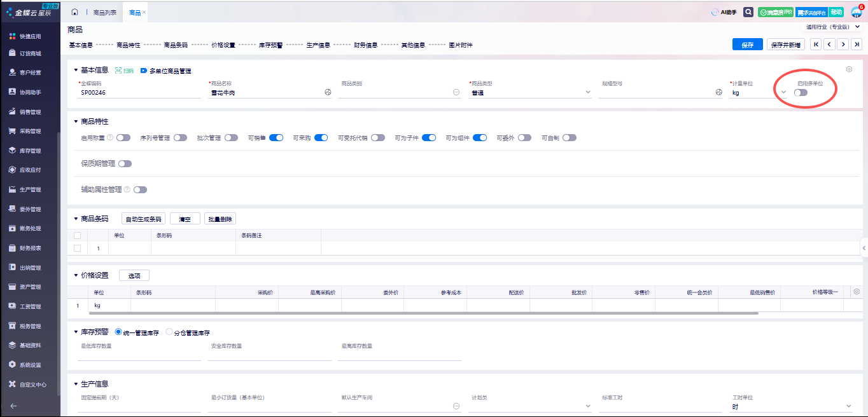Open the 商品类型 dropdown

click(587, 92)
